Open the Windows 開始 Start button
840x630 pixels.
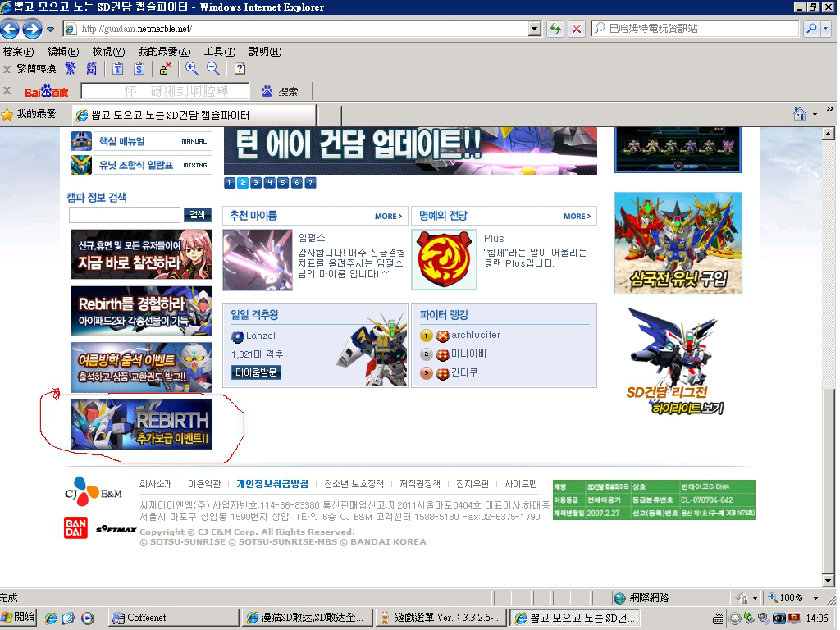point(18,617)
